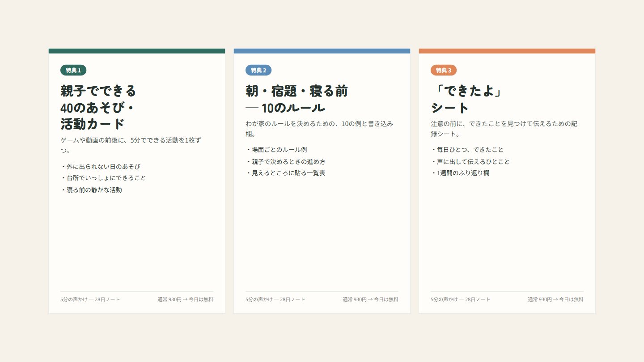Select heading 親子でできる40のあそび・活動カード

[98, 107]
